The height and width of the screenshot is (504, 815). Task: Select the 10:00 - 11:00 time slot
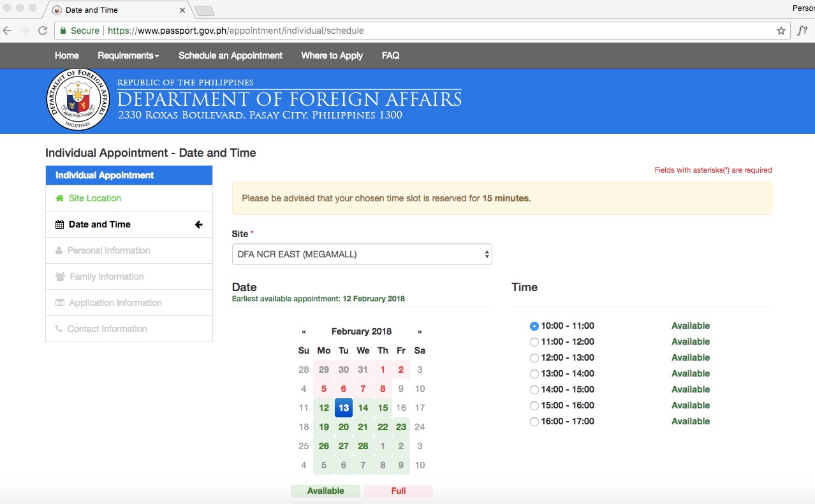click(534, 326)
